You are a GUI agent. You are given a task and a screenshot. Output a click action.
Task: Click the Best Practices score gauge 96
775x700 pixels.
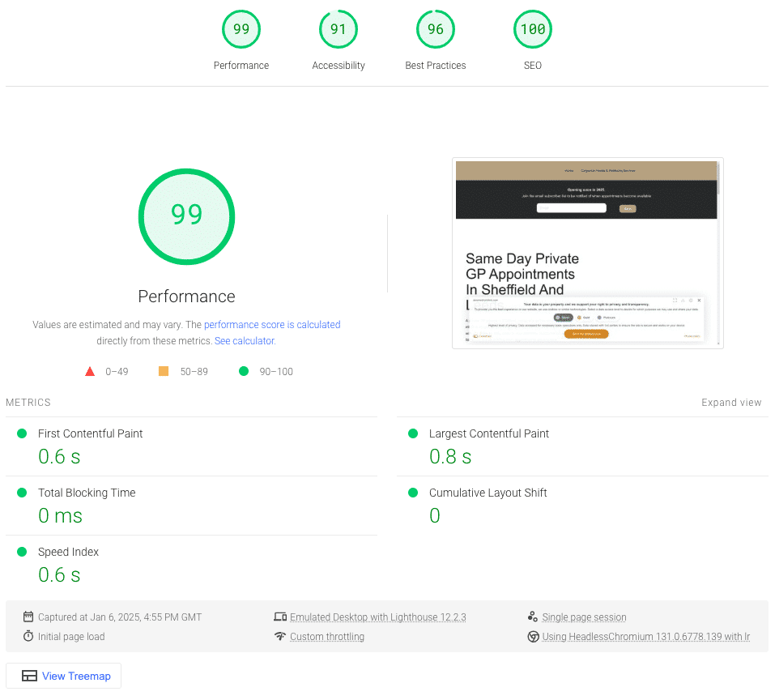point(436,29)
